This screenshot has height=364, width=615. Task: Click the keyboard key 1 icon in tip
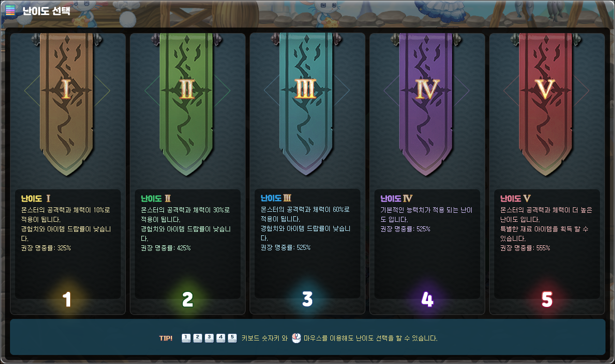186,338
